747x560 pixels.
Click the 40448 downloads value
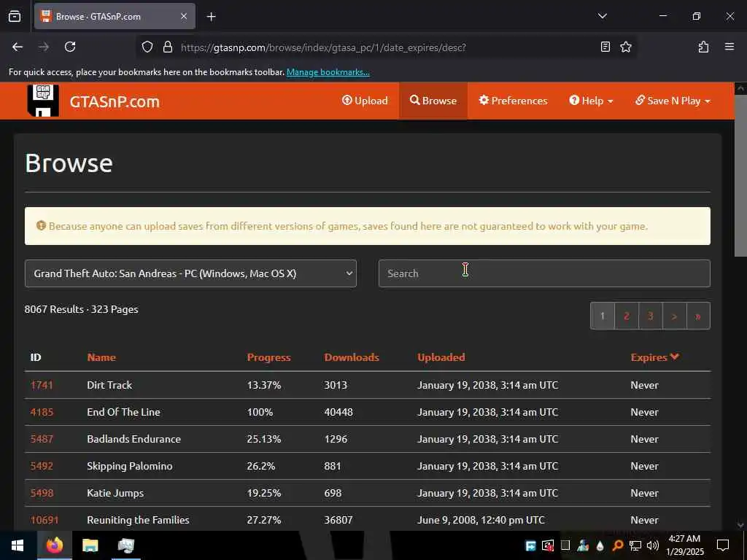[338, 412]
